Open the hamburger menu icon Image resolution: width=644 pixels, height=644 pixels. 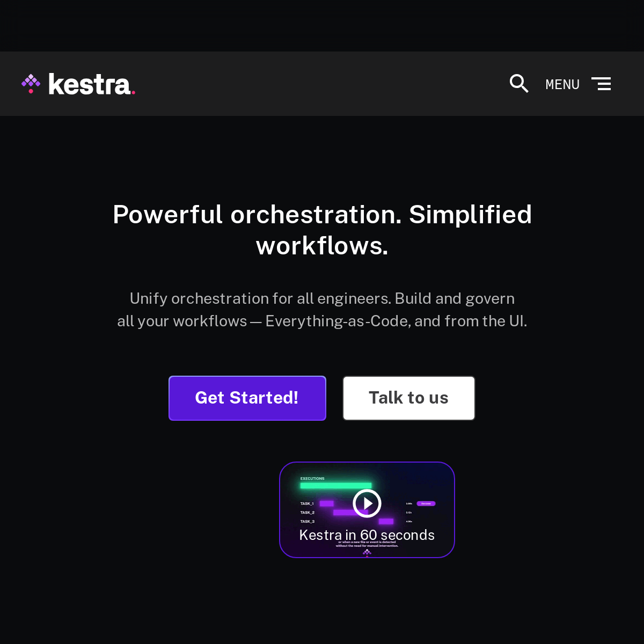(601, 84)
